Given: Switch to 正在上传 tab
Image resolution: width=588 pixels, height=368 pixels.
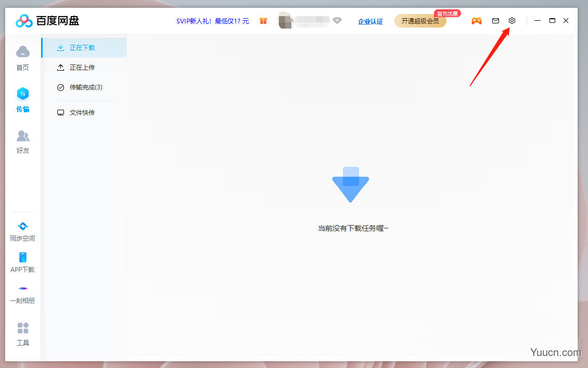Looking at the screenshot, I should coord(84,68).
